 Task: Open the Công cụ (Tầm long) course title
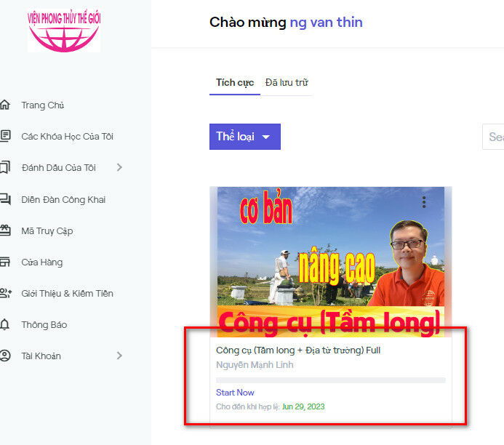point(298,350)
